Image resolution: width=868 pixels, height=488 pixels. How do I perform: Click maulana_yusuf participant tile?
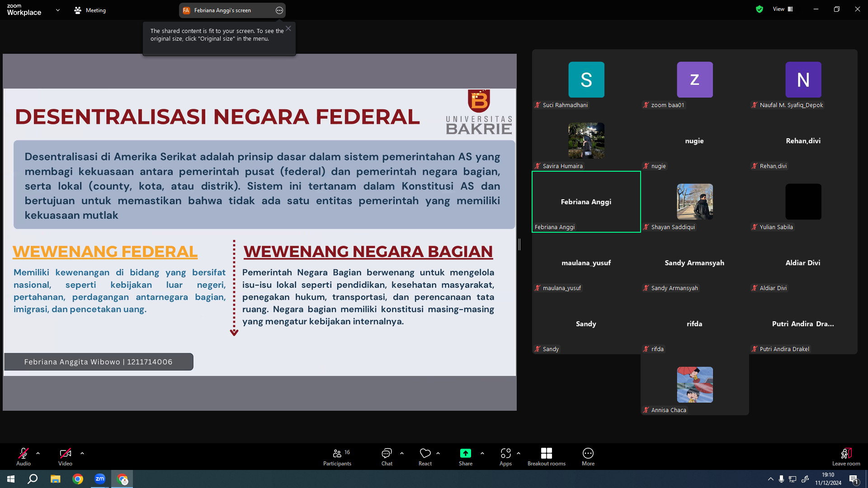point(586,263)
